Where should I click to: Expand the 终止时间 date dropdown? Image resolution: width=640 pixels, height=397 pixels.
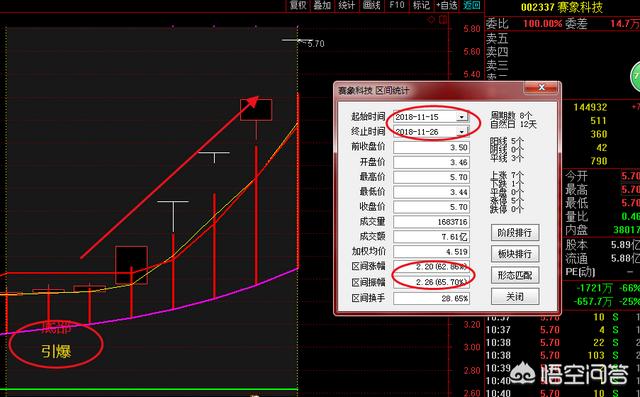[x=461, y=132]
